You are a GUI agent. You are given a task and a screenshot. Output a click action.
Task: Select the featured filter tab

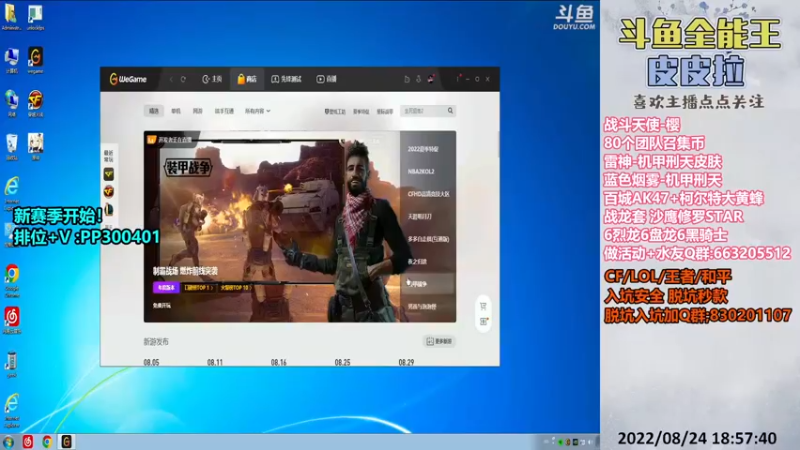154,111
